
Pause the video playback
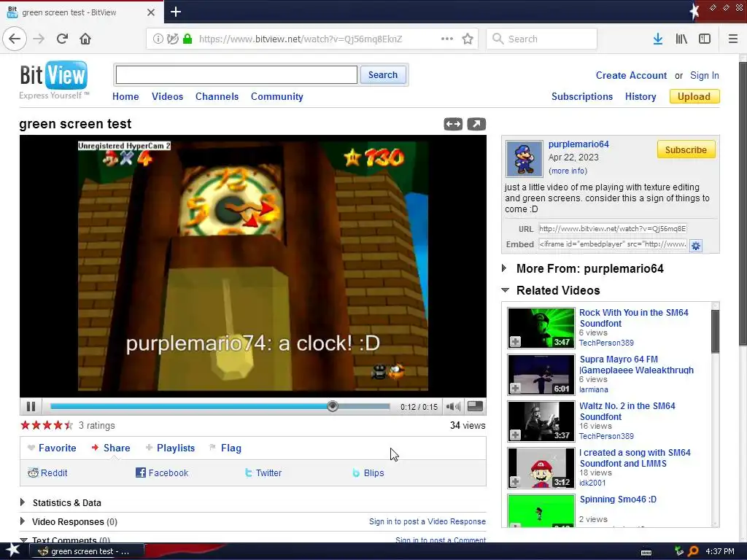point(31,406)
